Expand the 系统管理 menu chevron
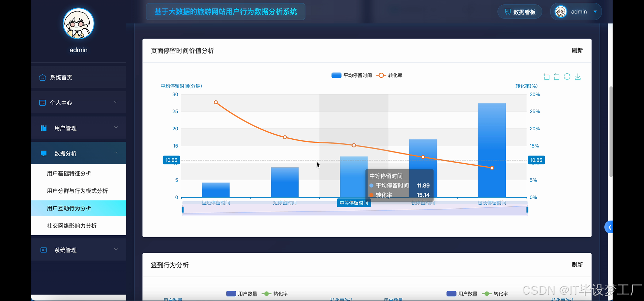Viewport: 644px width, 301px height. [116, 249]
